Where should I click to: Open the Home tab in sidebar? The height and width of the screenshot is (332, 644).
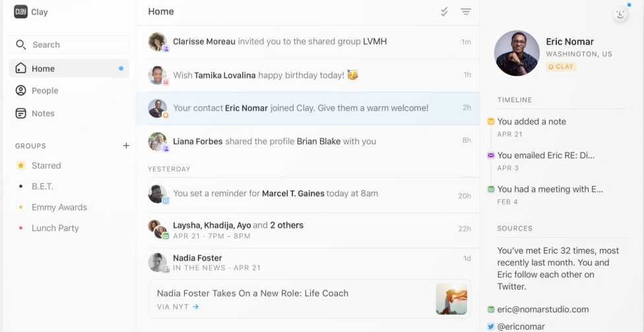[x=44, y=69]
